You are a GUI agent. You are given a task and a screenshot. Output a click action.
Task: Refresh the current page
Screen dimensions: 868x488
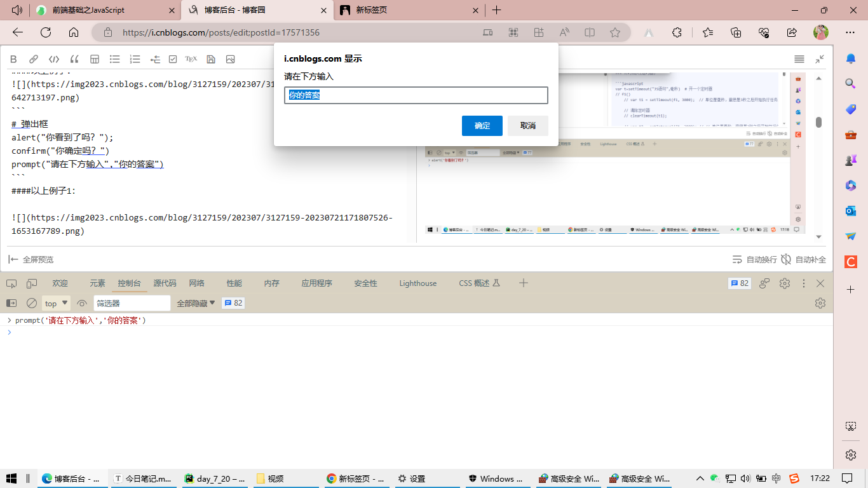pos(46,32)
